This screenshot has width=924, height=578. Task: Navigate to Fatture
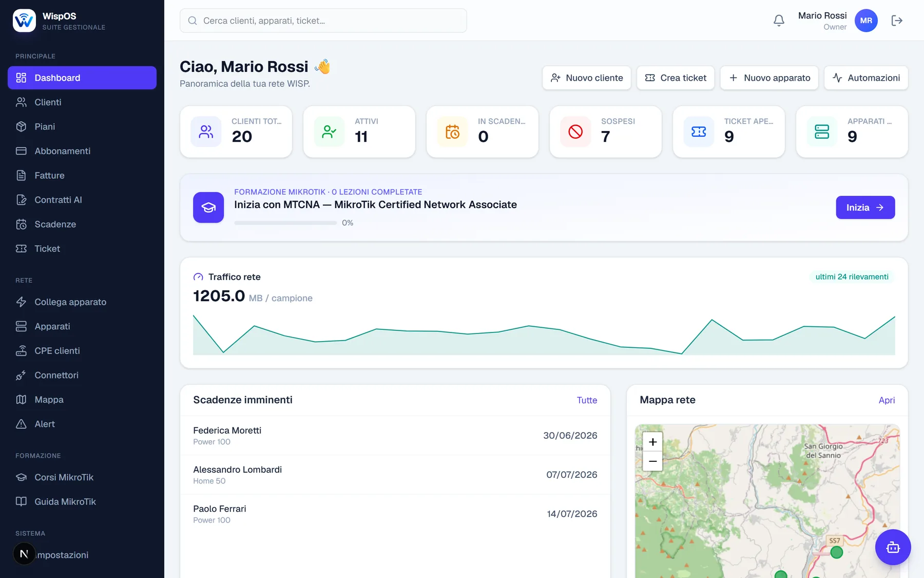pos(82,175)
